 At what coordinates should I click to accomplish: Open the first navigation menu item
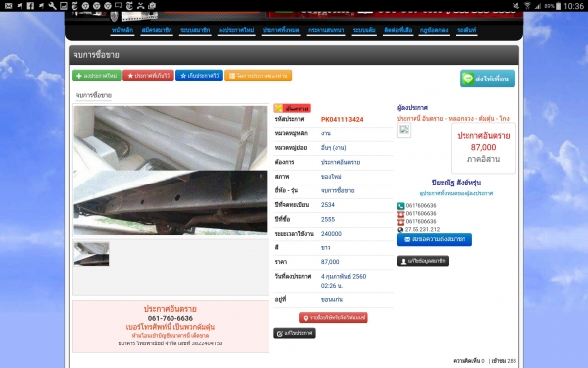tap(122, 30)
